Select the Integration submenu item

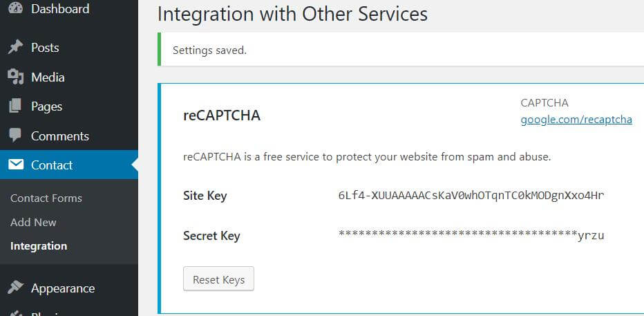pos(39,246)
